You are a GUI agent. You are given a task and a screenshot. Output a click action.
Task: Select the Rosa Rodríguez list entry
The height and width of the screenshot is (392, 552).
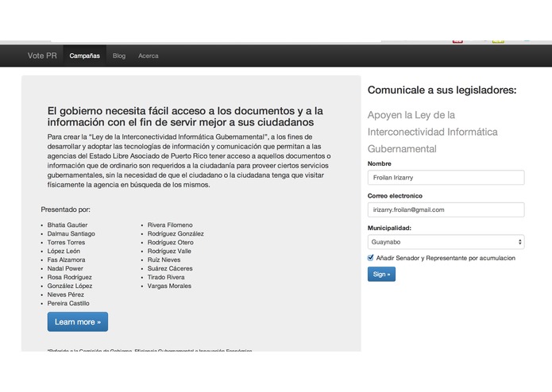click(69, 277)
